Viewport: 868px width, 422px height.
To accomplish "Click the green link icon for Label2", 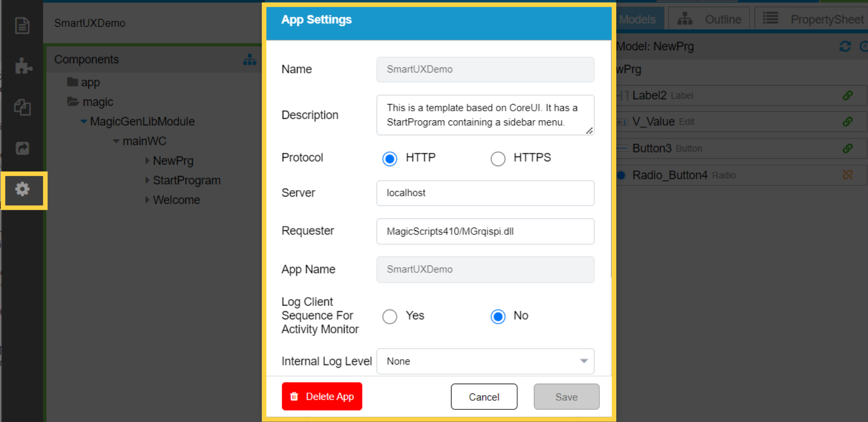I will (848, 95).
